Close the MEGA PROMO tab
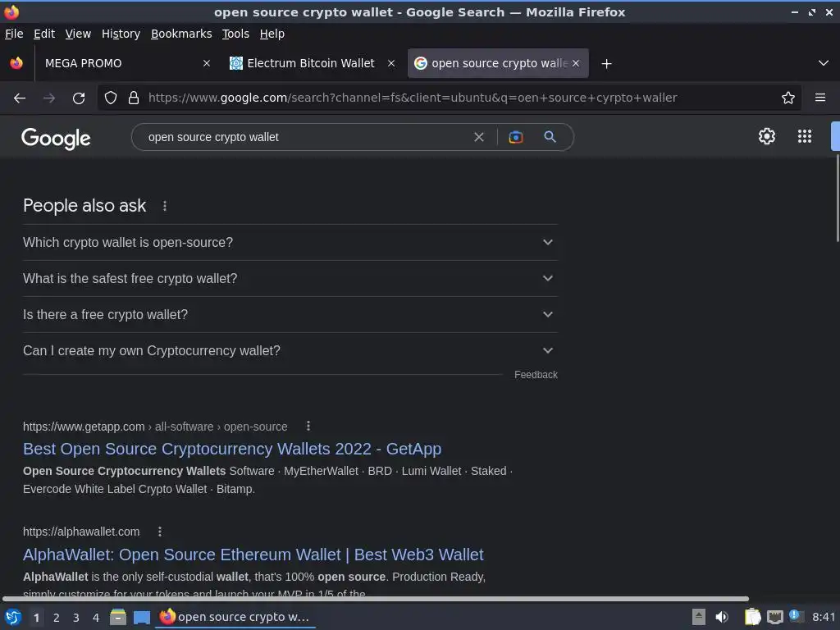Image resolution: width=840 pixels, height=630 pixels. (x=206, y=63)
